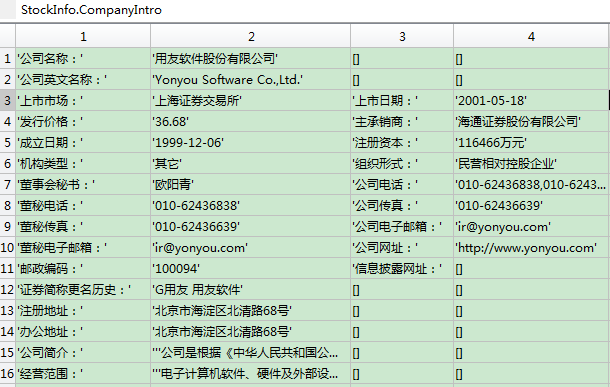
Task: Click the '公司电子邮箱：' cell
Action: point(402,227)
